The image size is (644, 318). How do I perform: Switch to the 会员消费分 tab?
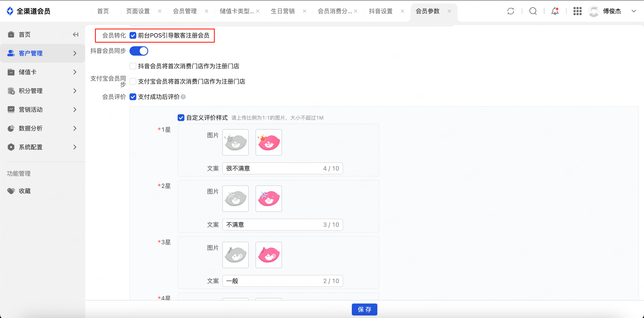(x=335, y=11)
